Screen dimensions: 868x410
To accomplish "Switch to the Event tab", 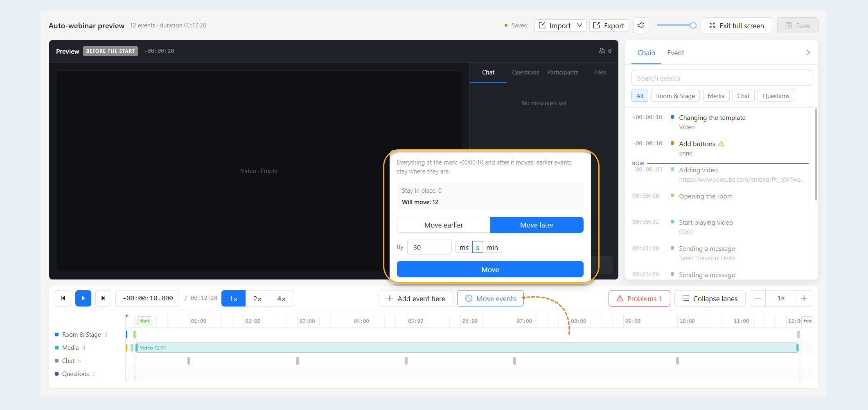I will [x=676, y=53].
